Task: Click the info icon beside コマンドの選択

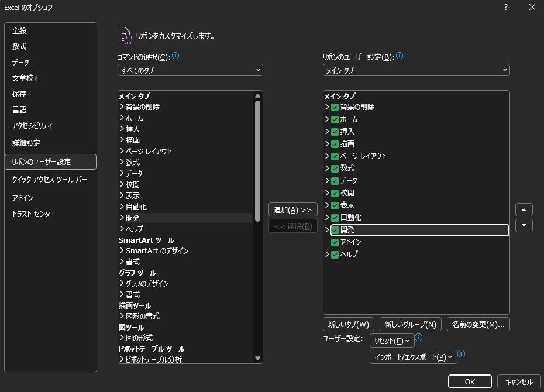Action: [175, 56]
